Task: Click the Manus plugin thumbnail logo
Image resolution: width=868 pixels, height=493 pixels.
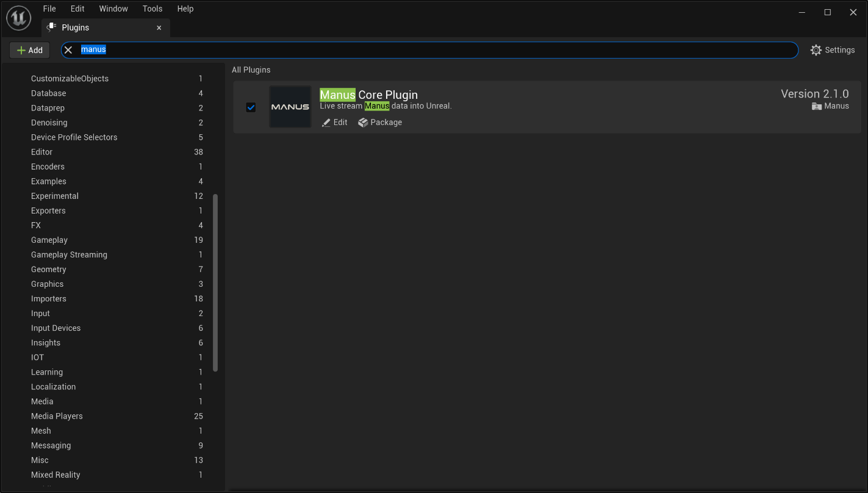Action: click(x=290, y=107)
